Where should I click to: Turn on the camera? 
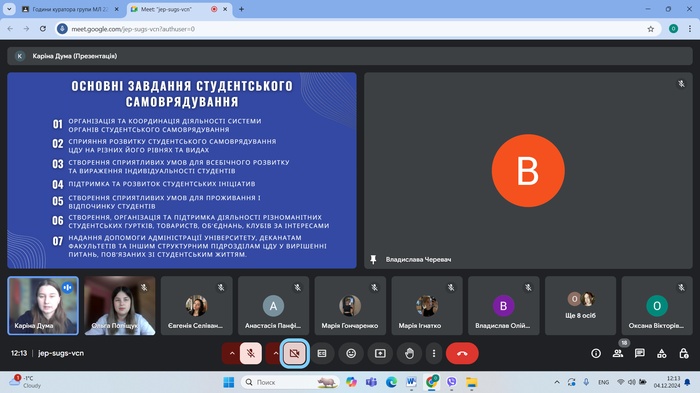click(295, 353)
